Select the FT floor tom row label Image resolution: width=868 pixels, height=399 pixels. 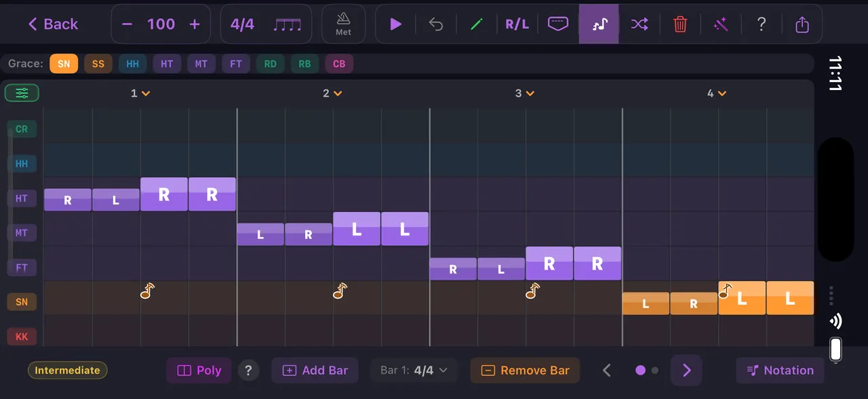[22, 268]
